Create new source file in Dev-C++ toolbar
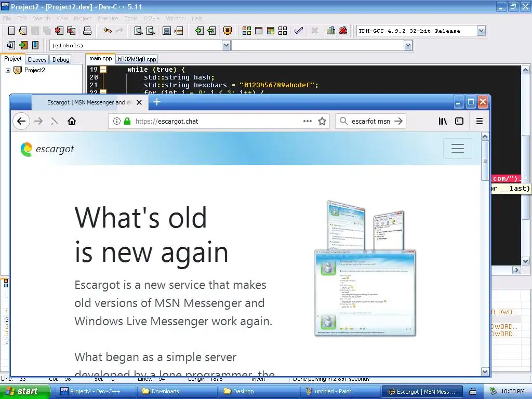The height and width of the screenshot is (399, 532). 11,31
